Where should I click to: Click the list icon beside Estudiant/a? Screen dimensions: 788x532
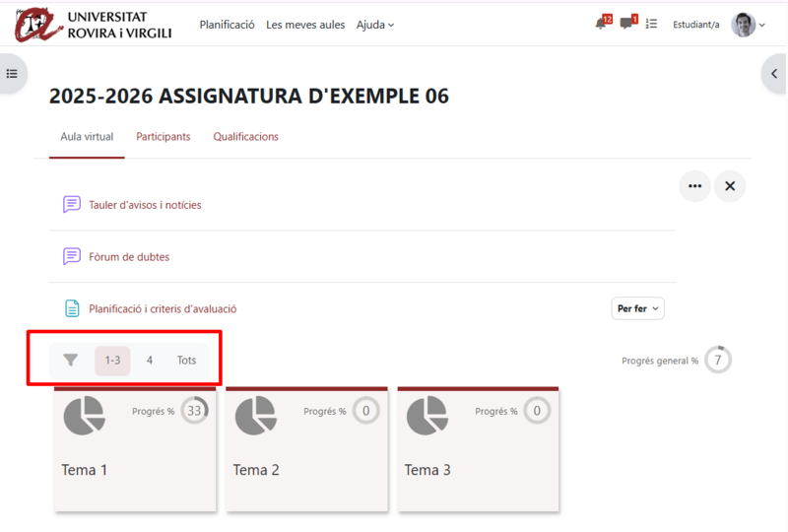click(651, 25)
